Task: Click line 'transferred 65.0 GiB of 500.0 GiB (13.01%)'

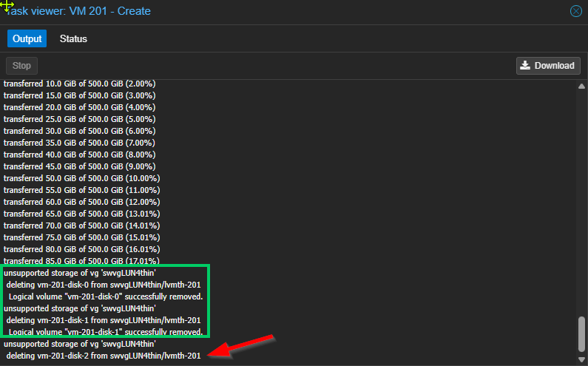Action: coord(82,214)
